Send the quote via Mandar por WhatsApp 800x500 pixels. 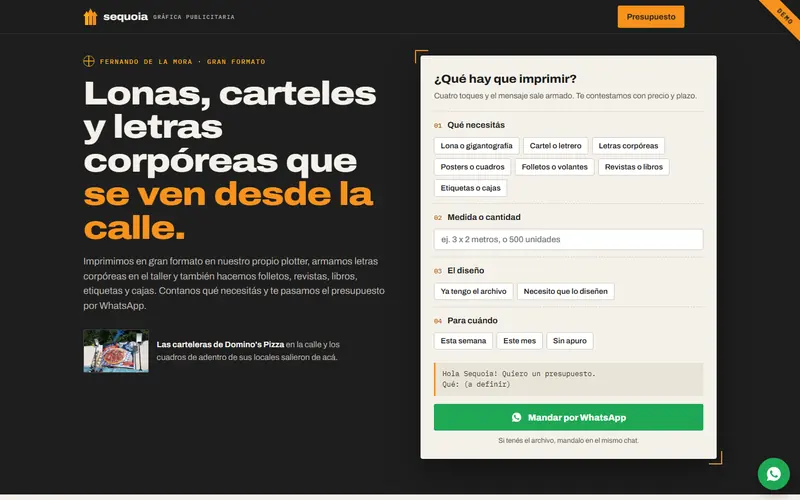pos(568,417)
